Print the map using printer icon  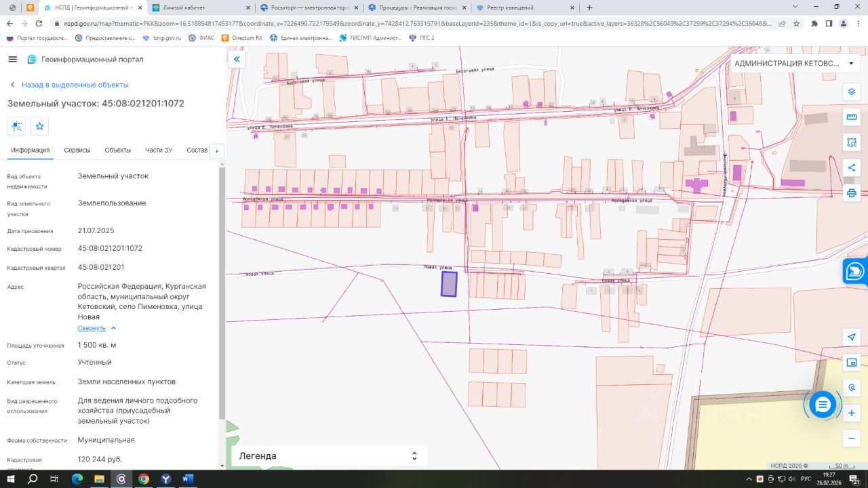pyautogui.click(x=852, y=193)
